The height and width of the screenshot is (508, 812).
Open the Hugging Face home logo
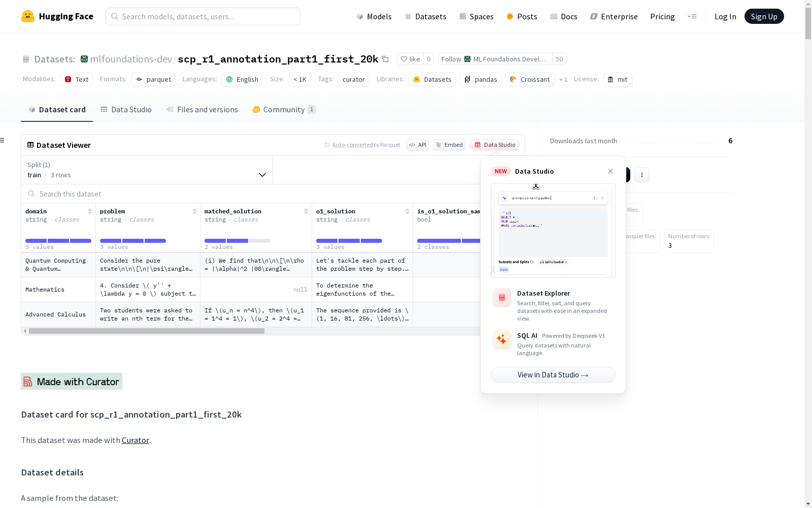[57, 16]
